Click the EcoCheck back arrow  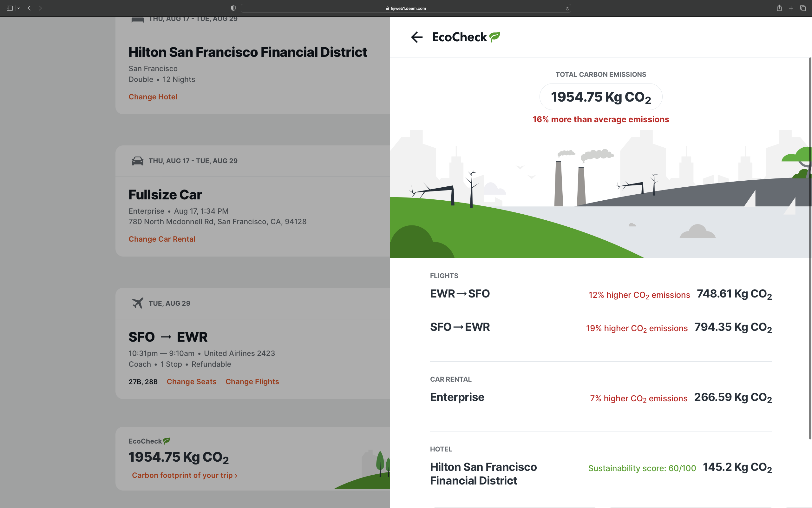[x=416, y=37]
